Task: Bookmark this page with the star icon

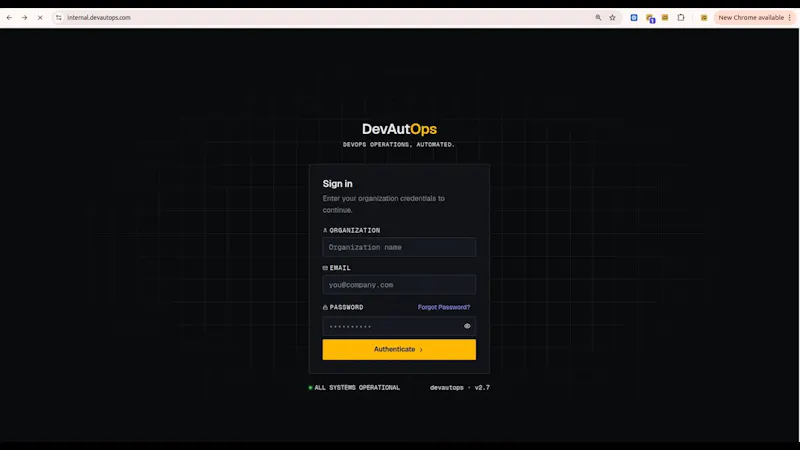Action: coord(612,17)
